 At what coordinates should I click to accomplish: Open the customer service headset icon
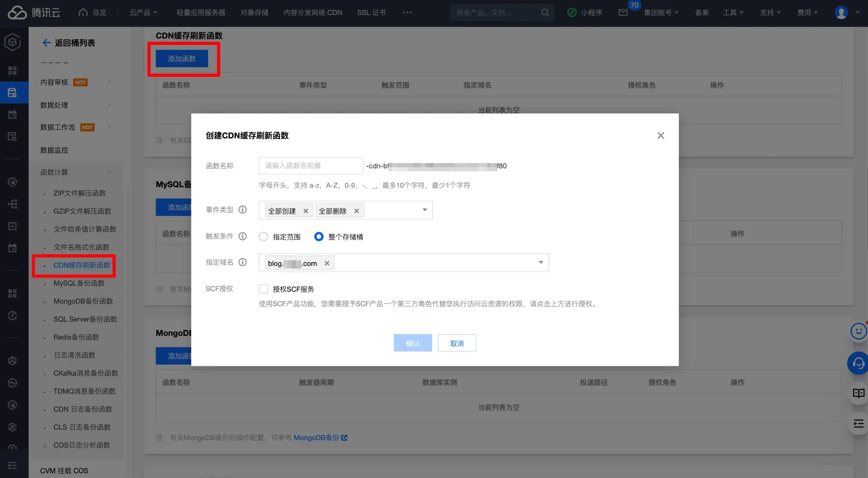858,363
